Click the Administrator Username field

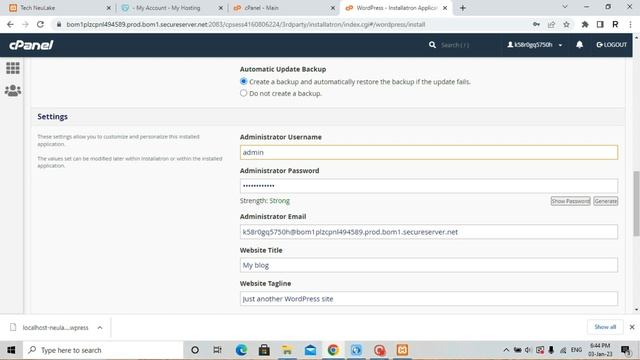coord(429,152)
